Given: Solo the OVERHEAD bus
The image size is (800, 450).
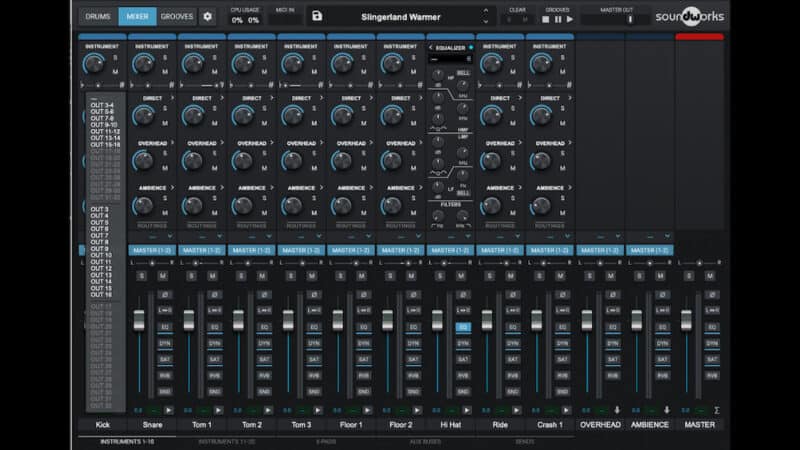Looking at the screenshot, I should pyautogui.click(x=589, y=276).
